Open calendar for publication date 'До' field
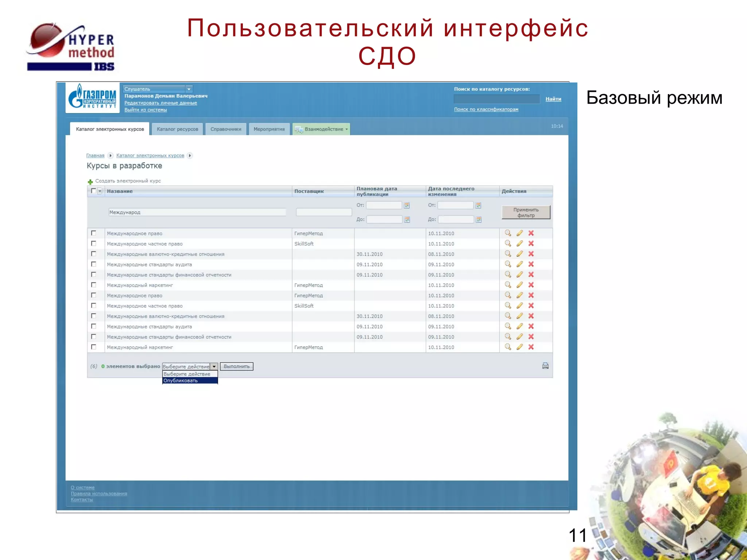747x560 pixels. (407, 219)
